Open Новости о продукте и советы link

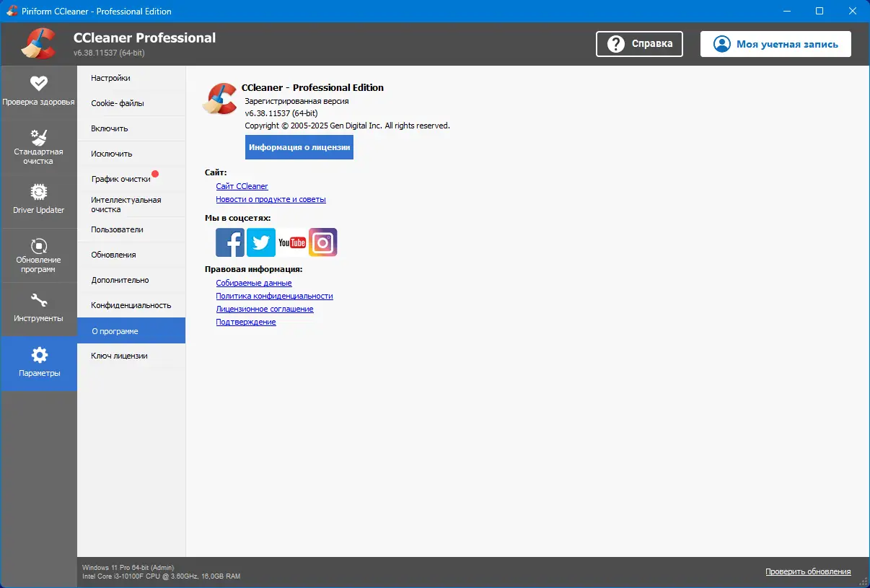(x=271, y=199)
